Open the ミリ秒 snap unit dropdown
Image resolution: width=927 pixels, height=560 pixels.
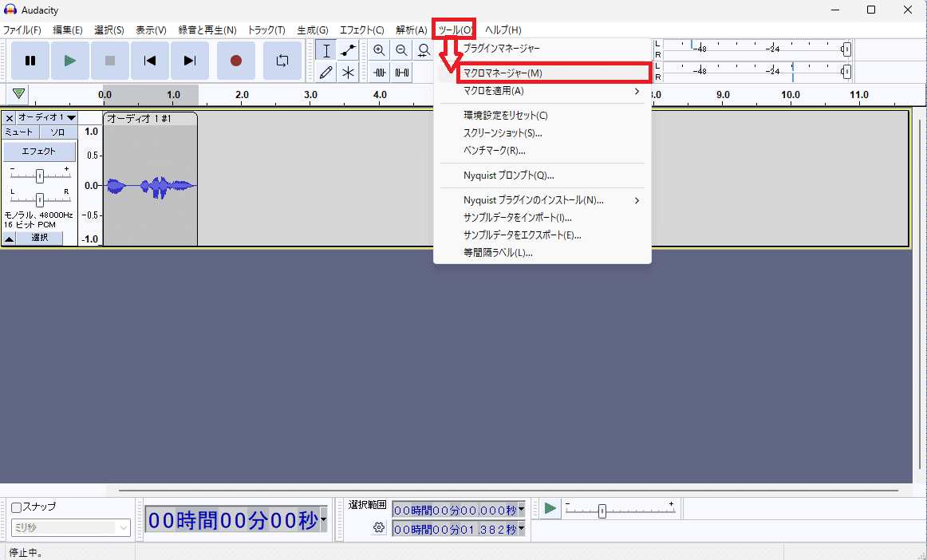point(71,527)
